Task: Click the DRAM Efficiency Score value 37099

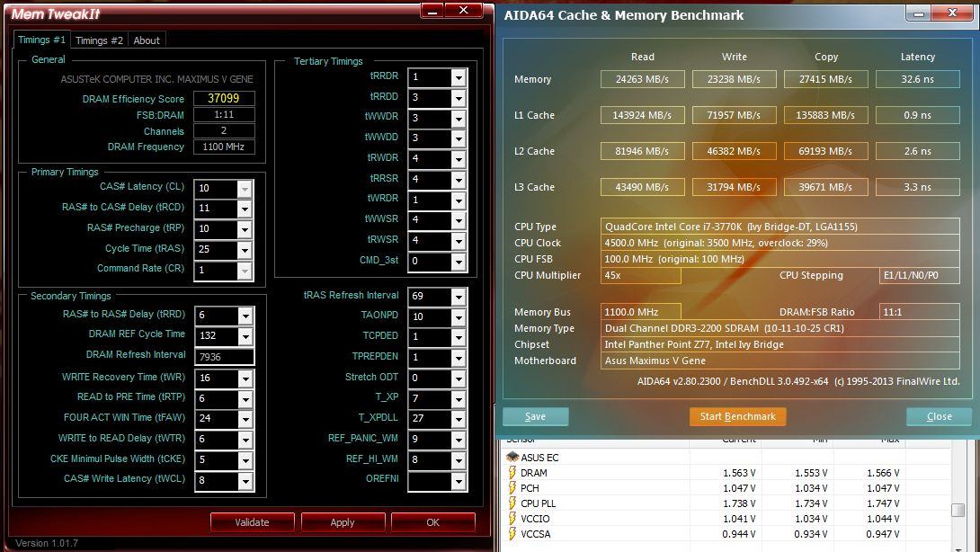Action: 224,98
